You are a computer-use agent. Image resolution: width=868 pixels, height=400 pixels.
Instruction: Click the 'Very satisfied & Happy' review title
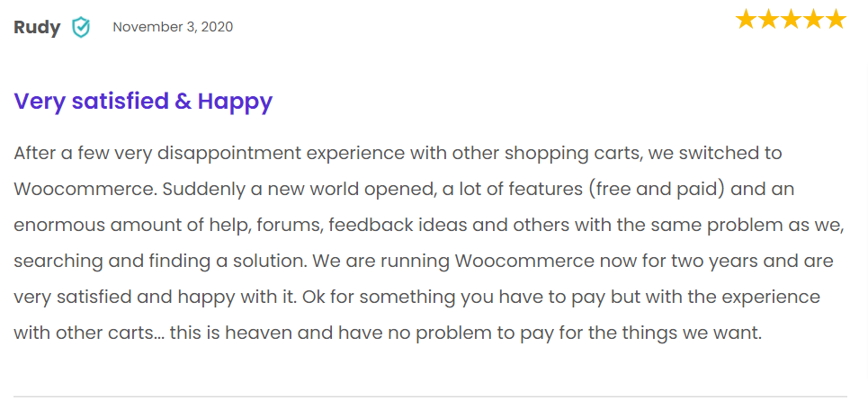point(143,101)
